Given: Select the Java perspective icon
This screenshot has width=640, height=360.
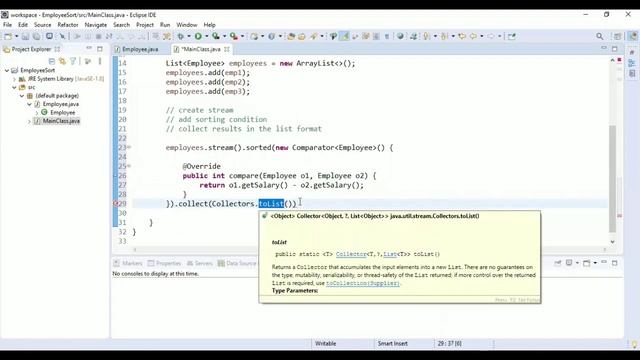Looking at the screenshot, I should click(x=633, y=36).
